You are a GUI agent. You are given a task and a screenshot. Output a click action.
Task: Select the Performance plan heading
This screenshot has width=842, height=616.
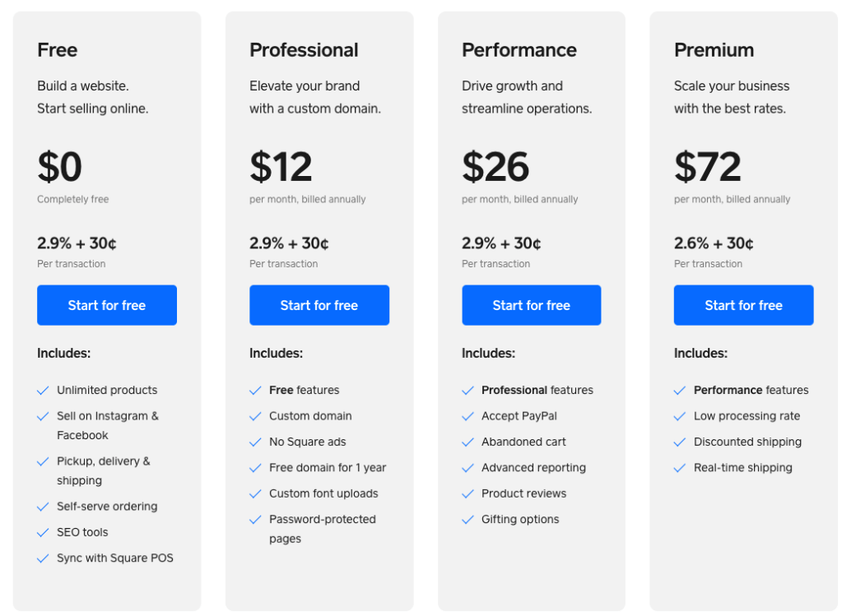click(x=519, y=50)
